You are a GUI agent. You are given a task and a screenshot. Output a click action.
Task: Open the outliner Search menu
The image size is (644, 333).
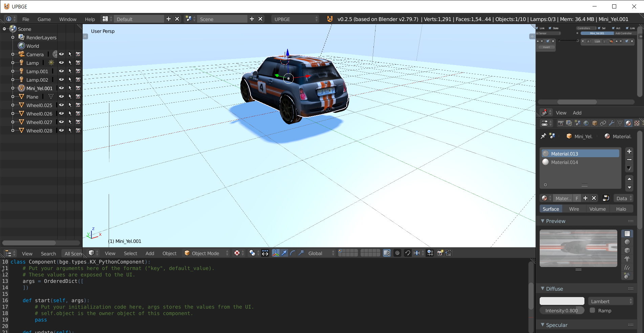(48, 254)
